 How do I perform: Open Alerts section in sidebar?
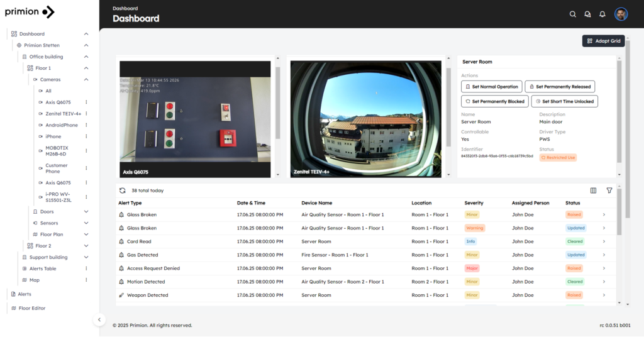(25, 294)
